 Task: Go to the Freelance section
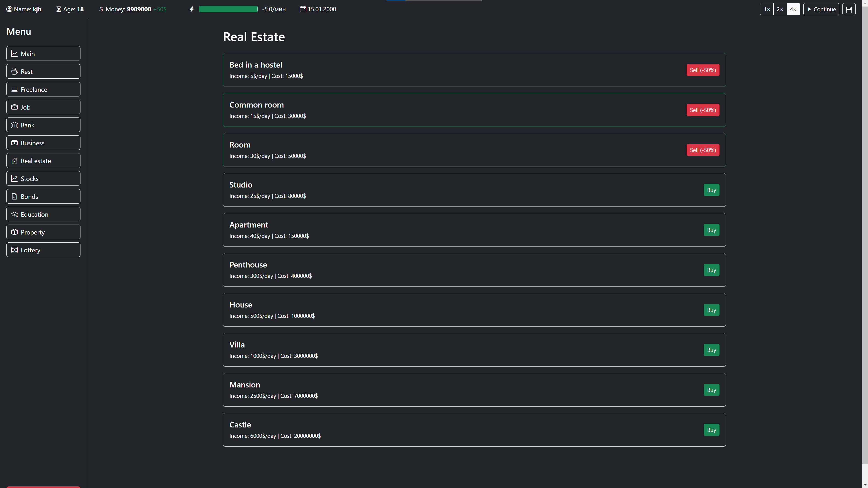click(x=43, y=89)
